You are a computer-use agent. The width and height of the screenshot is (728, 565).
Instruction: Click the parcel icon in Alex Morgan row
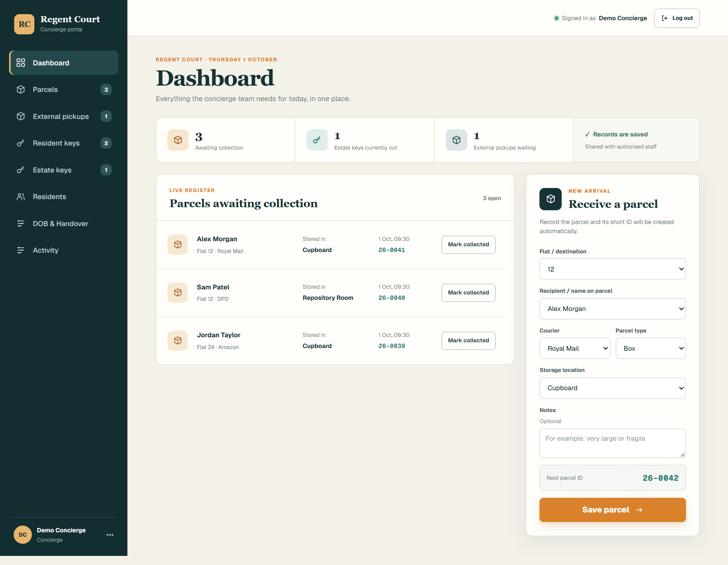[178, 245]
